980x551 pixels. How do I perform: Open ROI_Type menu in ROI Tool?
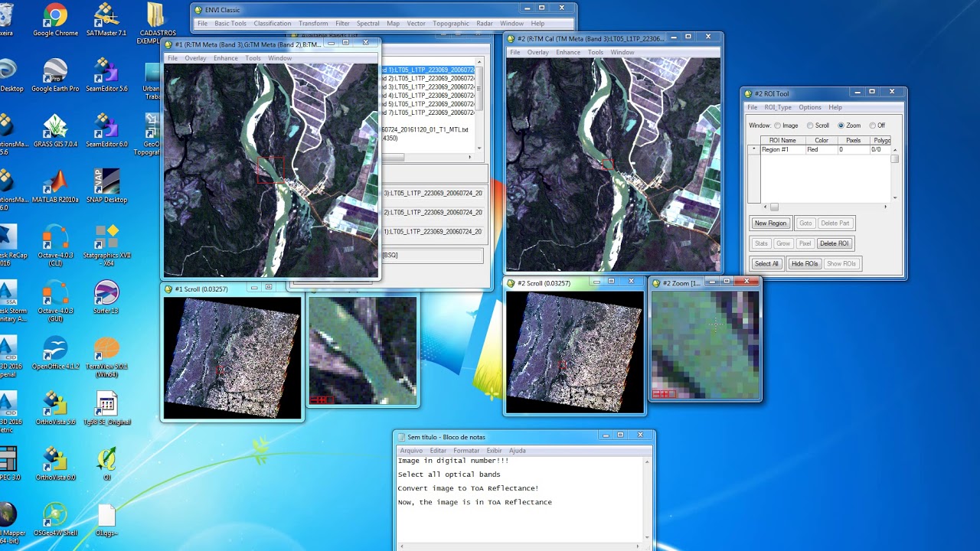778,107
